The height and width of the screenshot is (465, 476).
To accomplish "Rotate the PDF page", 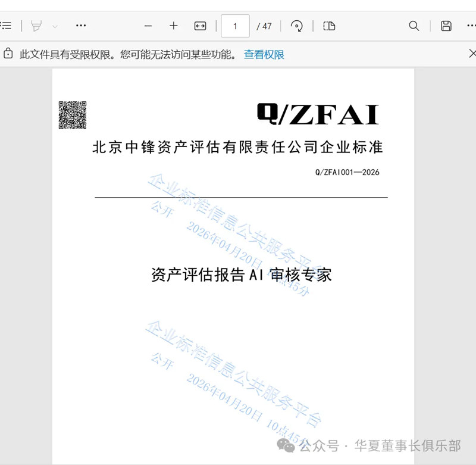I will pos(296,26).
